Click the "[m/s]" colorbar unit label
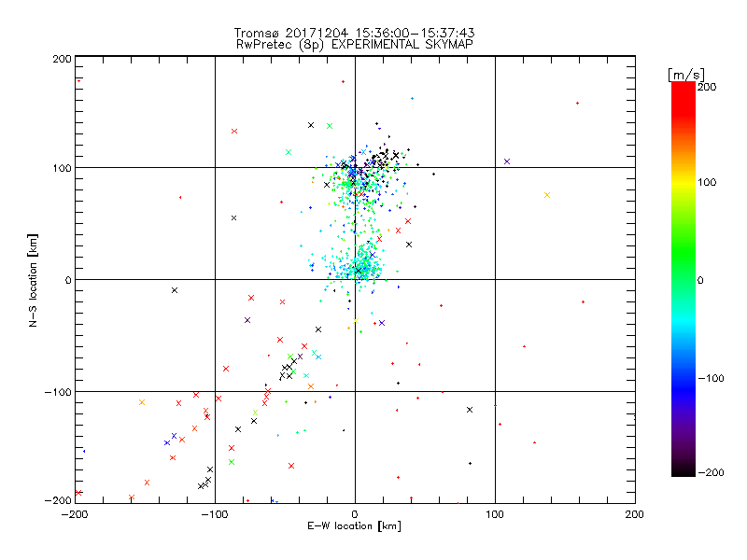The image size is (747, 560). (x=685, y=75)
